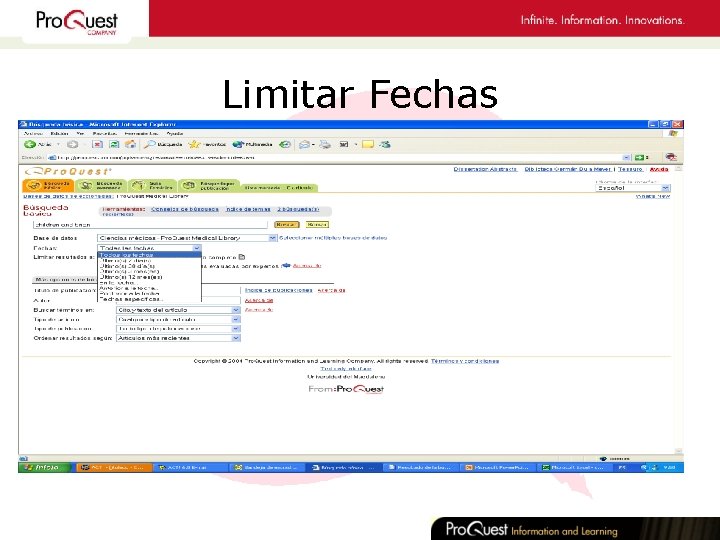The image size is (720, 540).
Task: Switch to Microsoft PowerPoint taskbar item
Action: pos(497,467)
